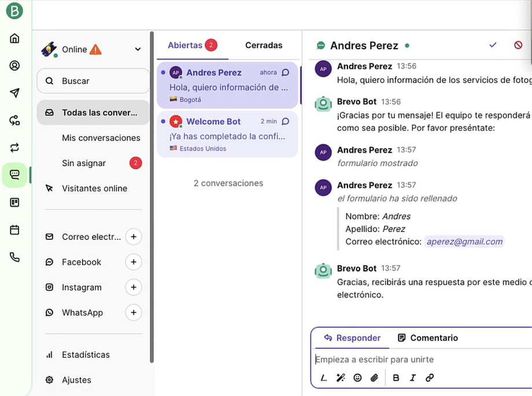Viewport: 532px width, 396px height.
Task: Open the emoji picker
Action: pyautogui.click(x=357, y=378)
